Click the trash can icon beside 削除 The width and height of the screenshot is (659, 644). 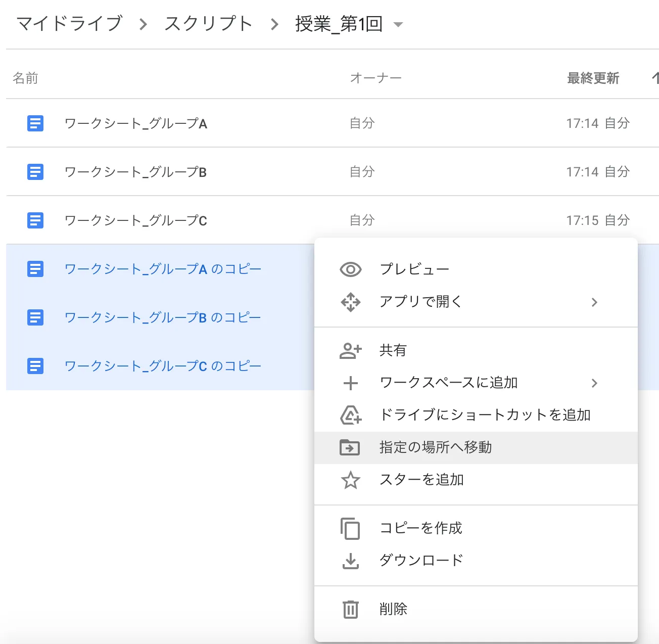pos(350,609)
